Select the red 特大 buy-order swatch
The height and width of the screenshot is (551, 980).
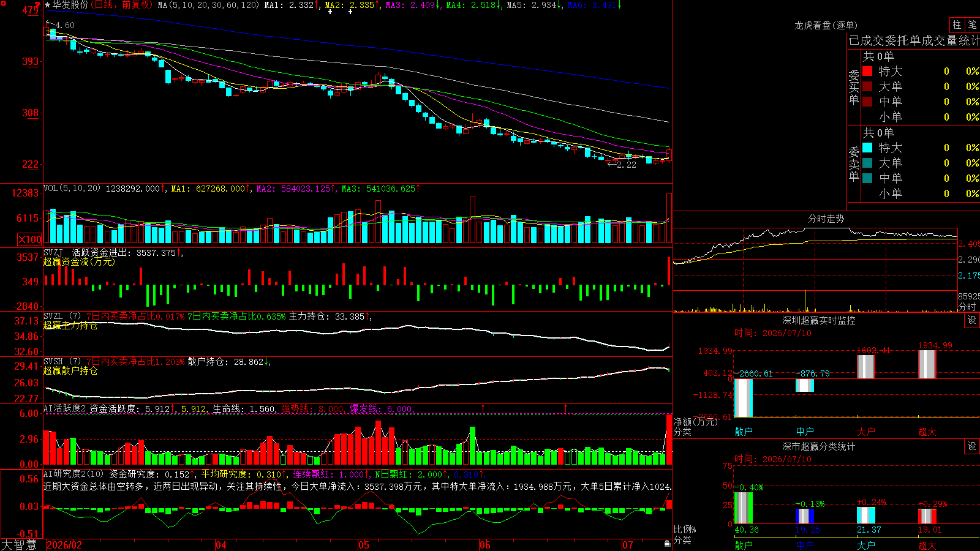coord(867,71)
